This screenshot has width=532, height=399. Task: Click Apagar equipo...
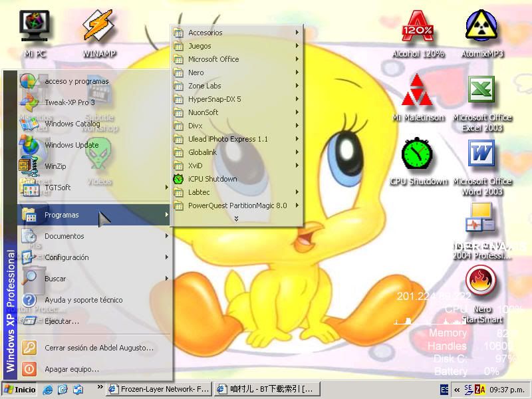tap(94, 369)
